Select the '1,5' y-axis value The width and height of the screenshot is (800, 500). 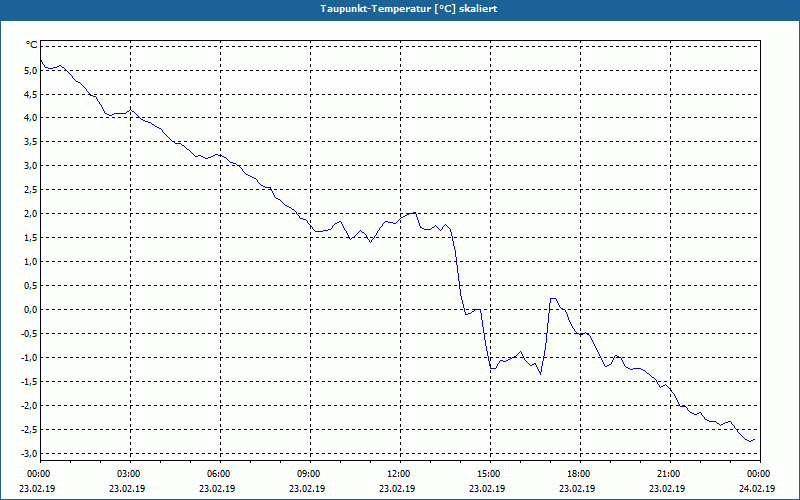click(x=31, y=238)
